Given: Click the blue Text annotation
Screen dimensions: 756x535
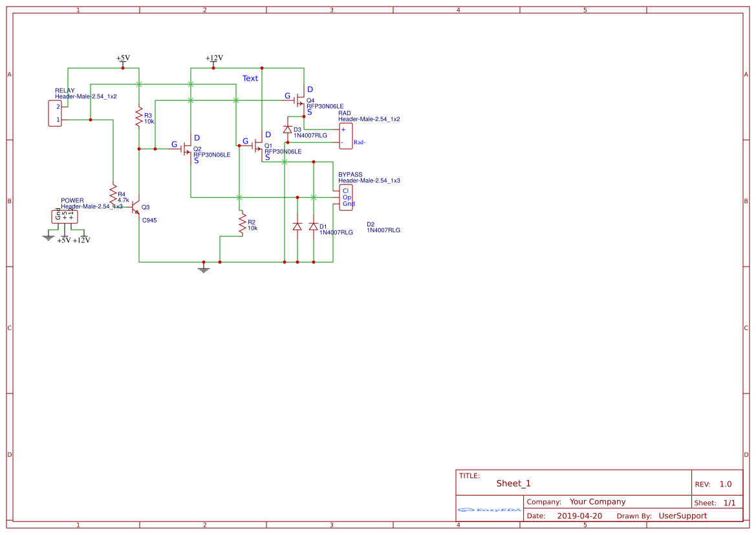Looking at the screenshot, I should tap(250, 78).
